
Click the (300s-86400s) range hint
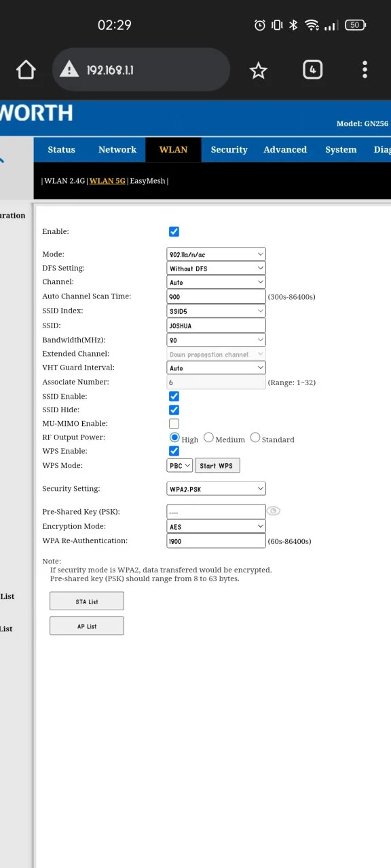[x=291, y=297]
